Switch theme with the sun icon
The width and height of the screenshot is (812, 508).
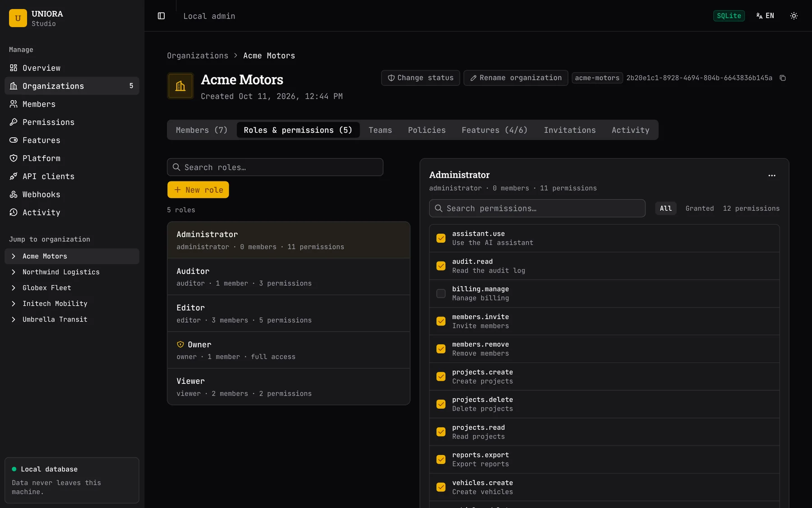(x=794, y=16)
